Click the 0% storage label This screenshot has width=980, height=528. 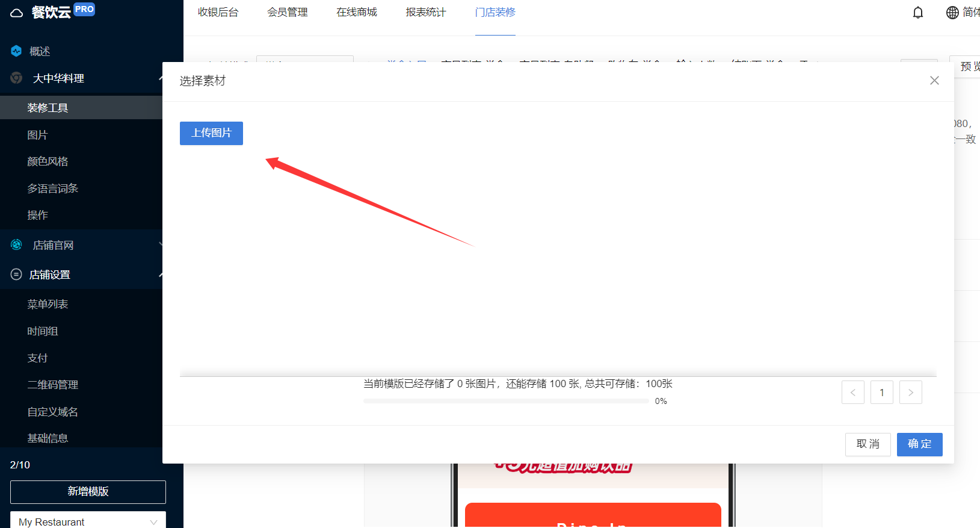pyautogui.click(x=661, y=401)
